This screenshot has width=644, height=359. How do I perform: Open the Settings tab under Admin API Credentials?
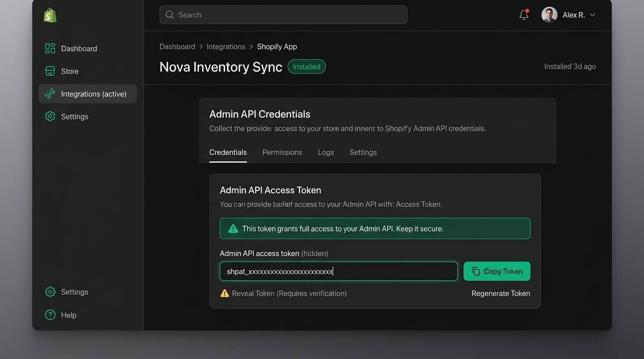(363, 152)
